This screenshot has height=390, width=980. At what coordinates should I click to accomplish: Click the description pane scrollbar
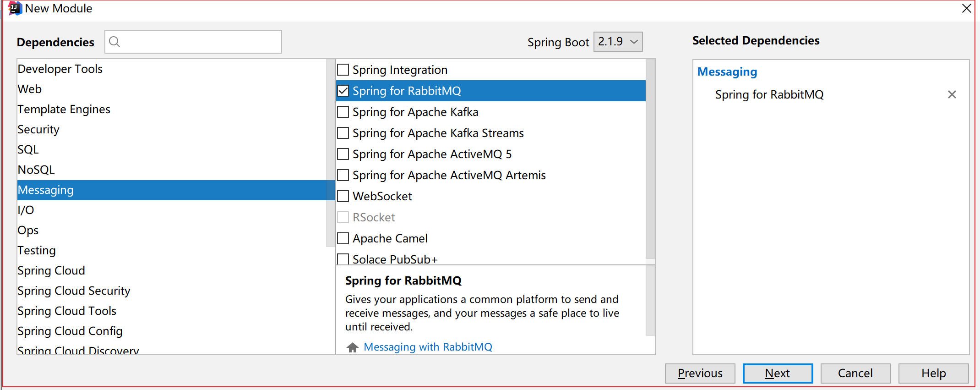coord(650,301)
